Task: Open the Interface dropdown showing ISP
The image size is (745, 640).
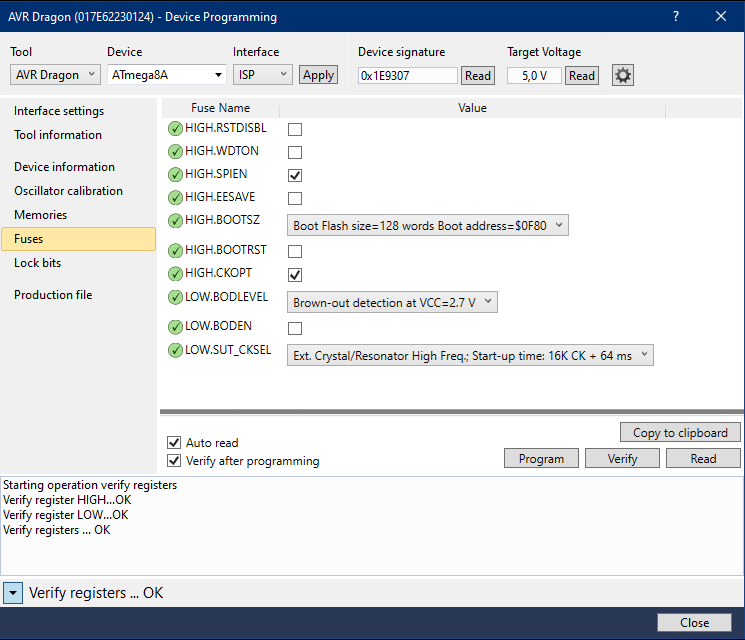Action: point(263,75)
